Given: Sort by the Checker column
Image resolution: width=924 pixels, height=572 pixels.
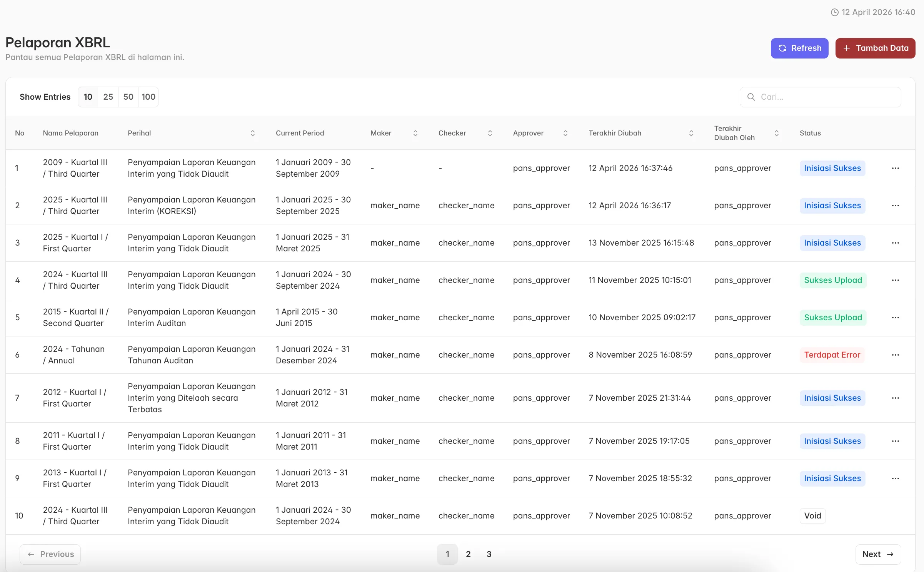Looking at the screenshot, I should click(490, 133).
